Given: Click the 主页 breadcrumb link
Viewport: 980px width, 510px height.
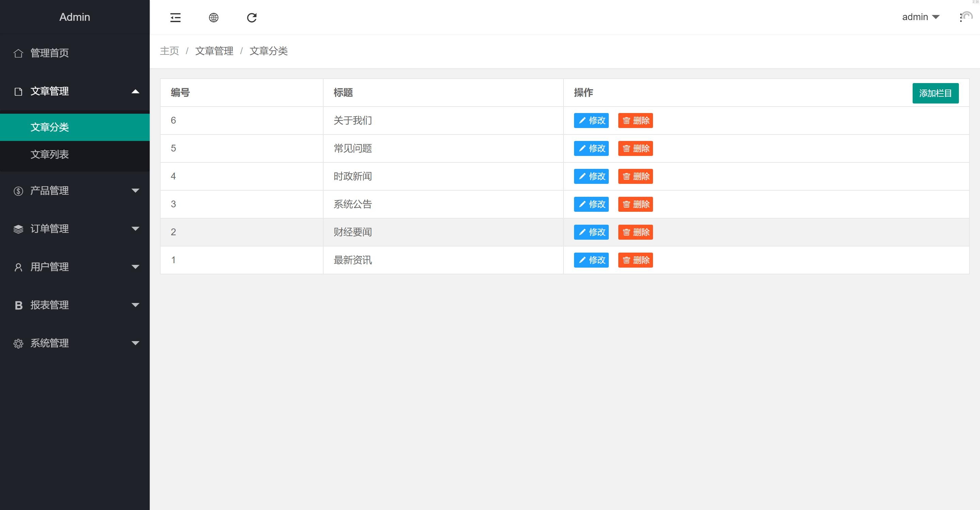Looking at the screenshot, I should pyautogui.click(x=169, y=51).
